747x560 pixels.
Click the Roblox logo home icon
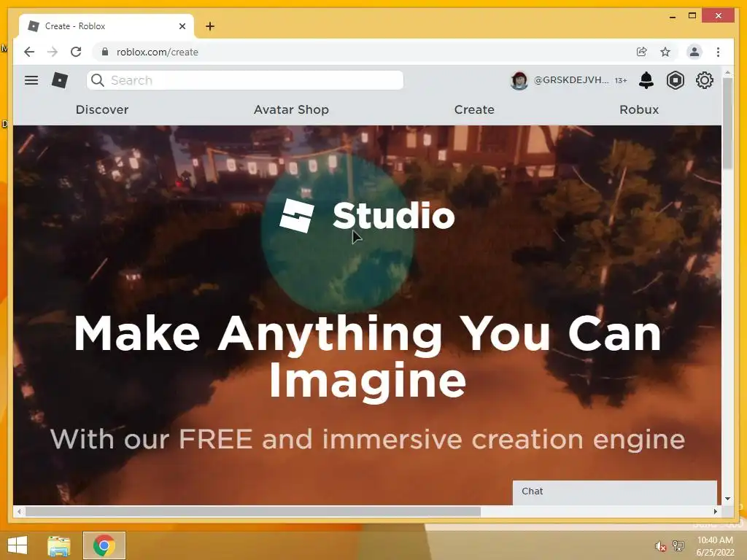click(x=60, y=80)
